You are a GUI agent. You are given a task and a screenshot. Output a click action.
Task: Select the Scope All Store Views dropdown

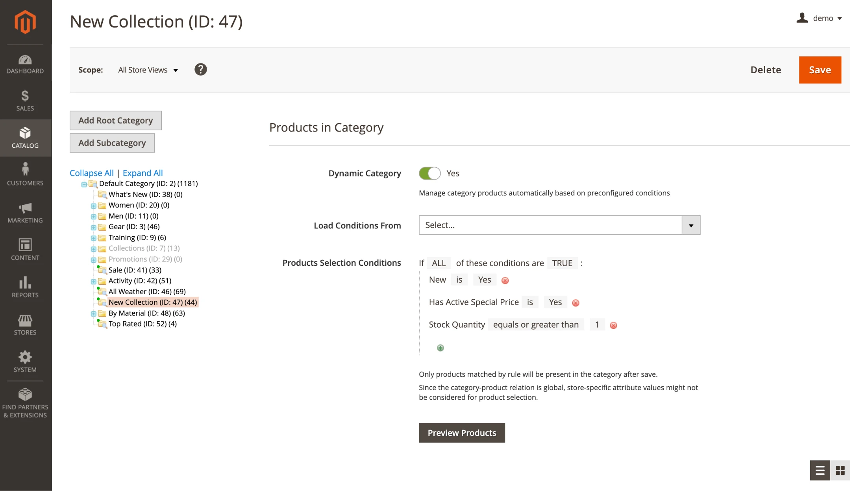[x=147, y=70]
